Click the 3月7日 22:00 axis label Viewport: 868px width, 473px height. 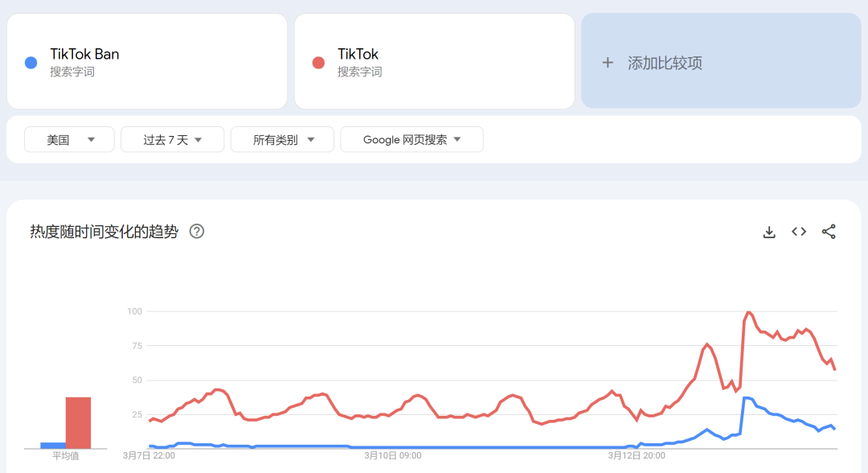click(149, 456)
